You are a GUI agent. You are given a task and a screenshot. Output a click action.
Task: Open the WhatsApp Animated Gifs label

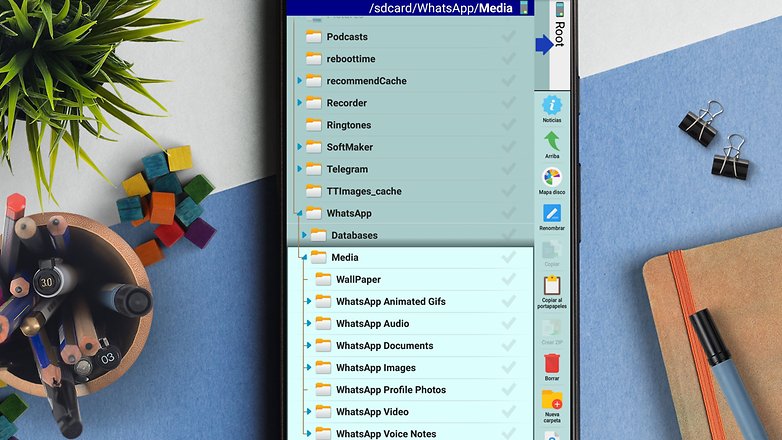click(x=391, y=301)
